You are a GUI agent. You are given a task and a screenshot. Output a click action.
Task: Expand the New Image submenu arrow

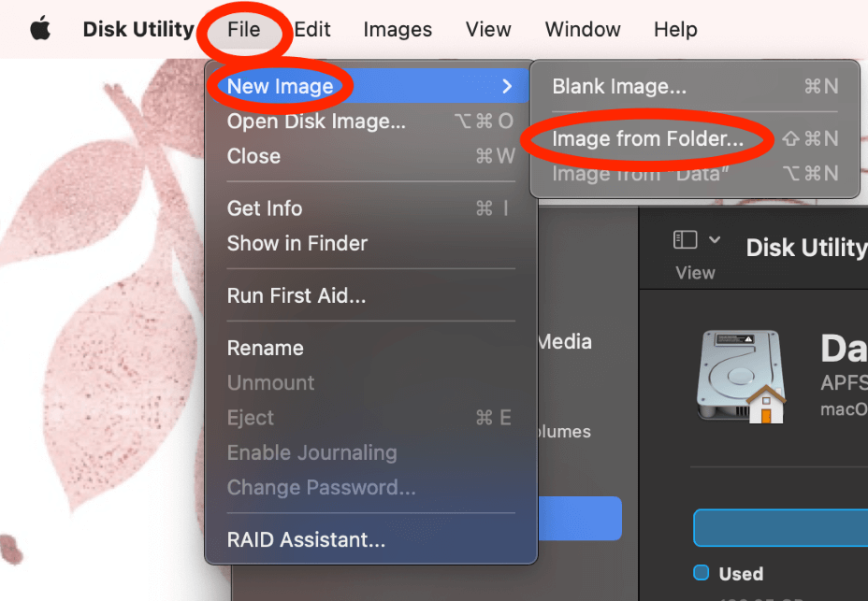(507, 87)
